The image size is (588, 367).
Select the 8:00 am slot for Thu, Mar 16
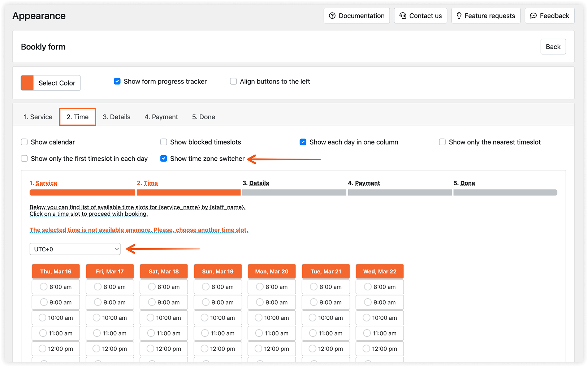(x=56, y=286)
